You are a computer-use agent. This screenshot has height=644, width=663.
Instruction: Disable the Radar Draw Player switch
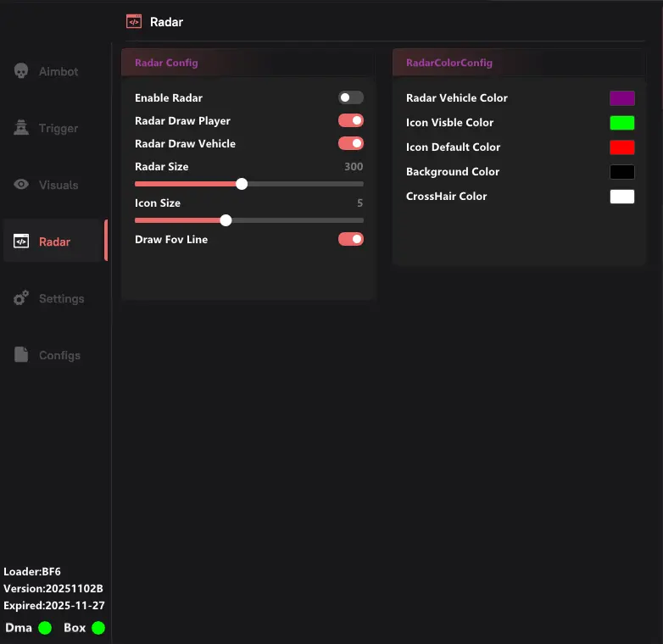tap(351, 120)
